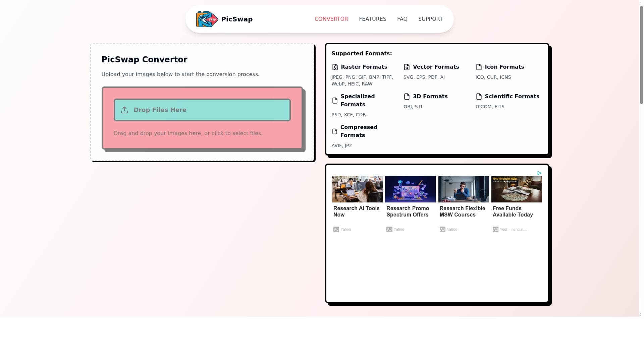This screenshot has width=644, height=362.
Task: Open the Research AI Tools Now ad
Action: [357, 212]
